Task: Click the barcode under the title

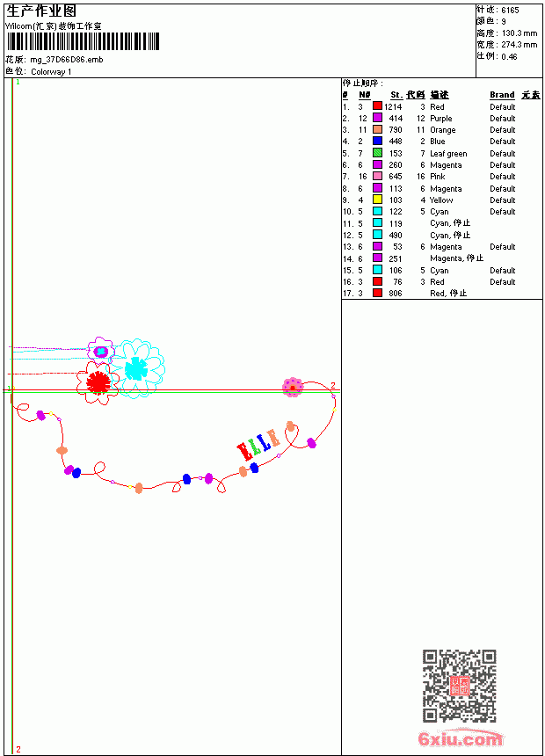Action: point(83,41)
